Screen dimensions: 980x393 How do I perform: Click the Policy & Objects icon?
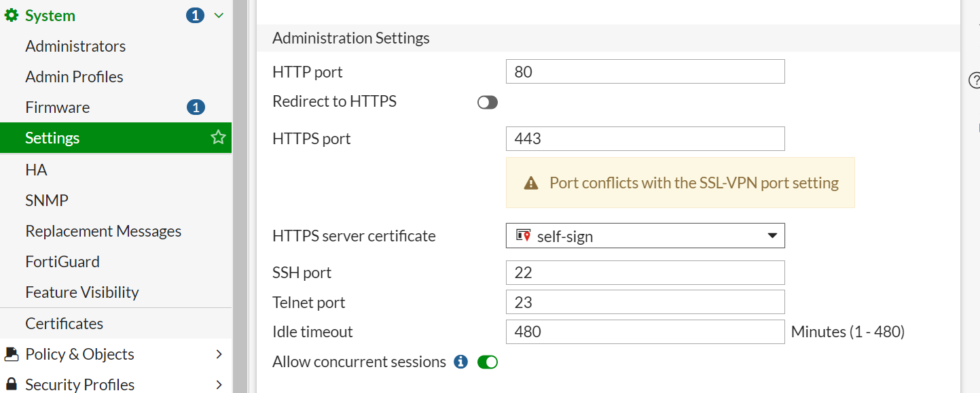tap(11, 354)
